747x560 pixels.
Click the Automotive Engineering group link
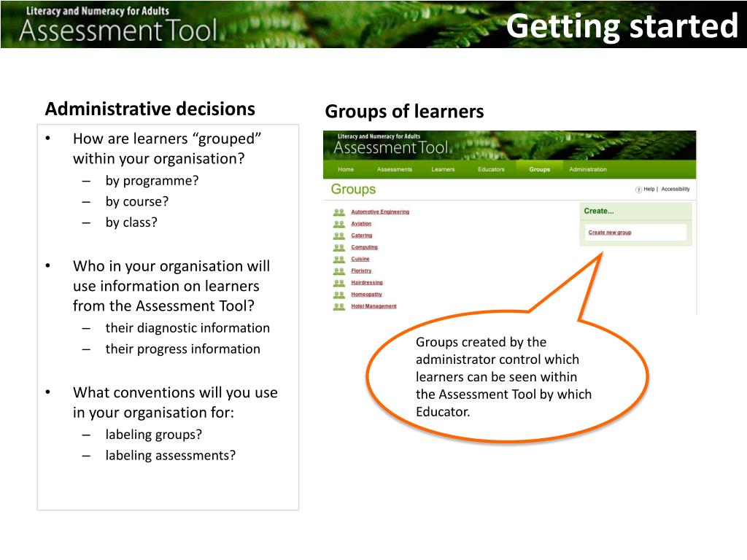coord(380,212)
